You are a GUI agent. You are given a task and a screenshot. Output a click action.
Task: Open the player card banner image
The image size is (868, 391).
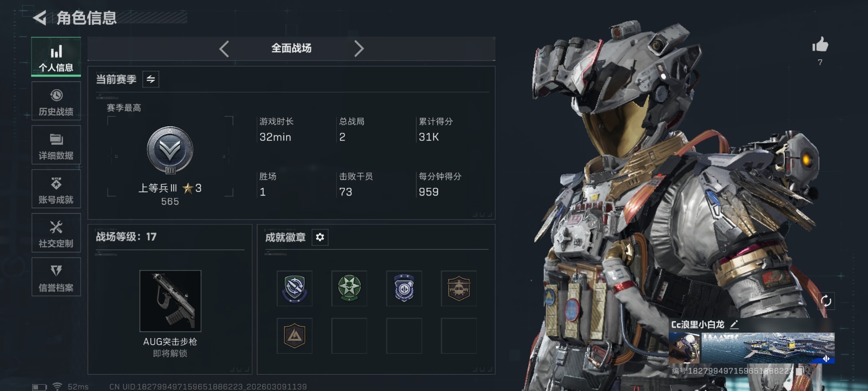768,348
